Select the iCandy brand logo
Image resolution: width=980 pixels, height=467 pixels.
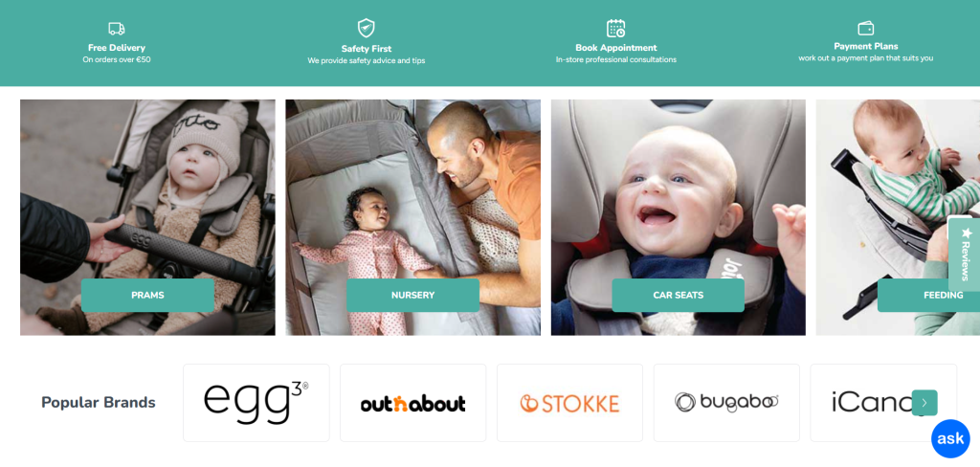[875, 403]
